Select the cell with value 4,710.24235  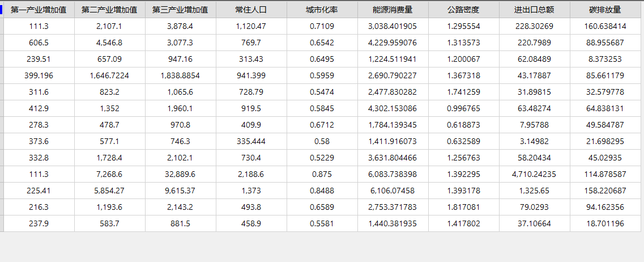tap(535, 175)
